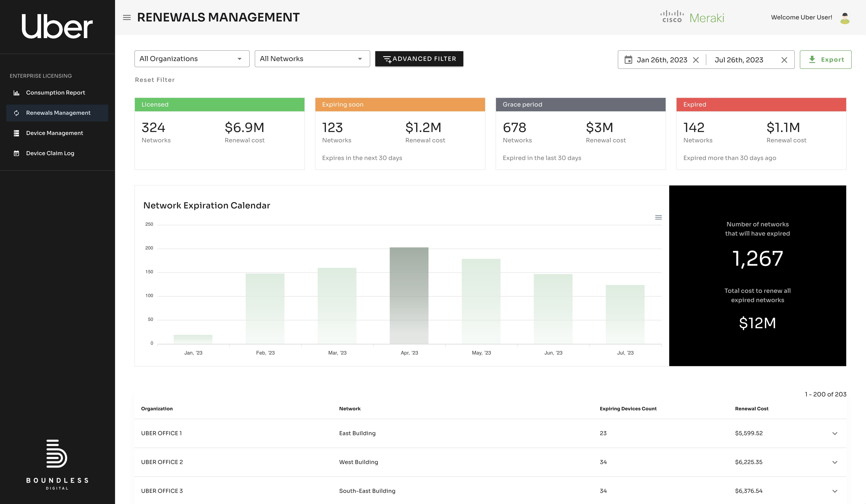Image resolution: width=866 pixels, height=504 pixels.
Task: Click the Cisco Meraki logo
Action: pos(692,17)
